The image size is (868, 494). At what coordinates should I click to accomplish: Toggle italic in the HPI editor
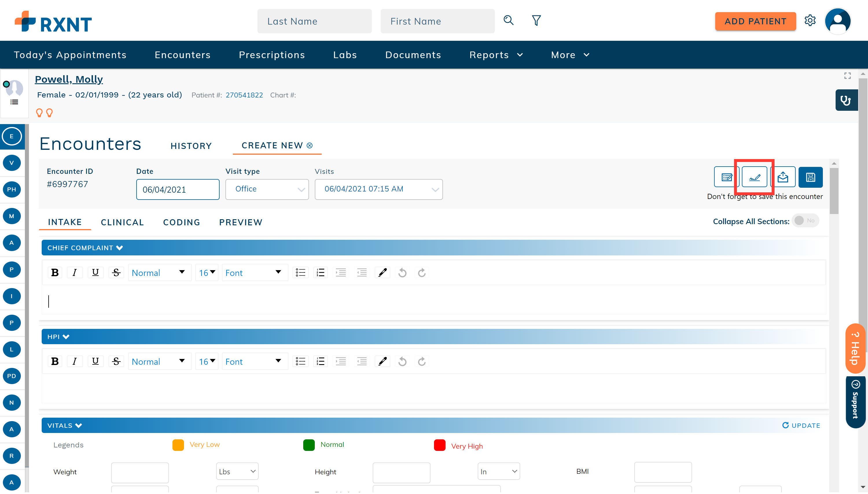tap(74, 361)
